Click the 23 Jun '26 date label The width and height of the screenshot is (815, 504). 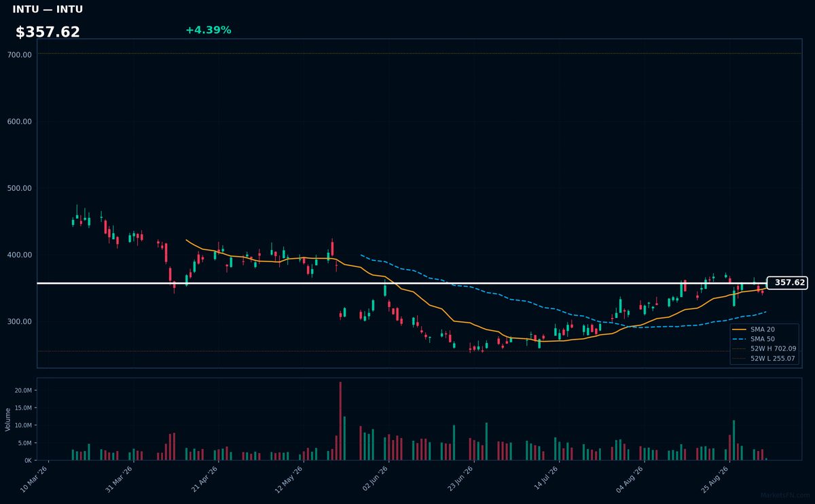tap(460, 479)
